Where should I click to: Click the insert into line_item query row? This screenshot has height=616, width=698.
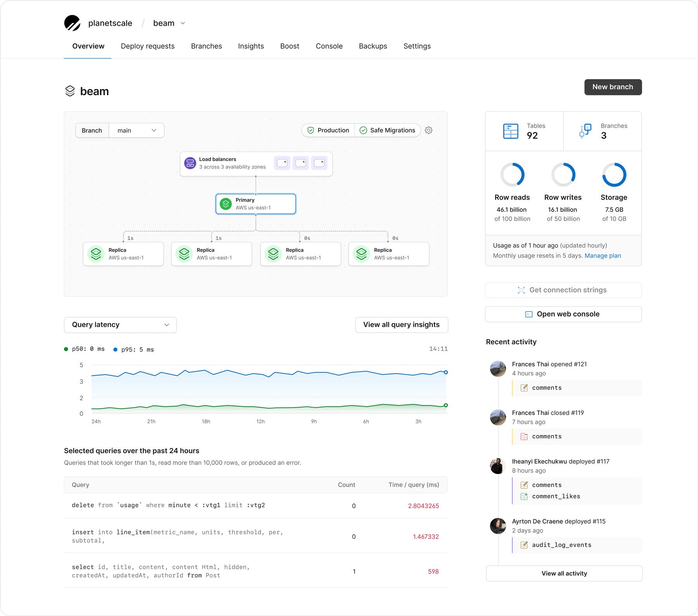click(256, 536)
